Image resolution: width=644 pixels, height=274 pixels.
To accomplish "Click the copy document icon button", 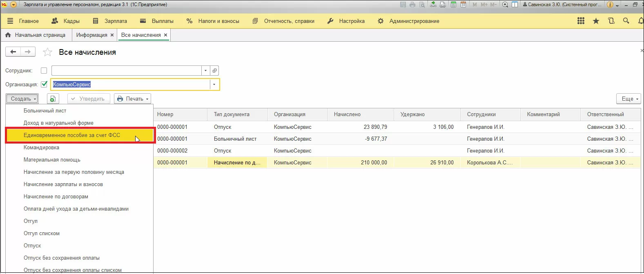I will click(x=53, y=99).
